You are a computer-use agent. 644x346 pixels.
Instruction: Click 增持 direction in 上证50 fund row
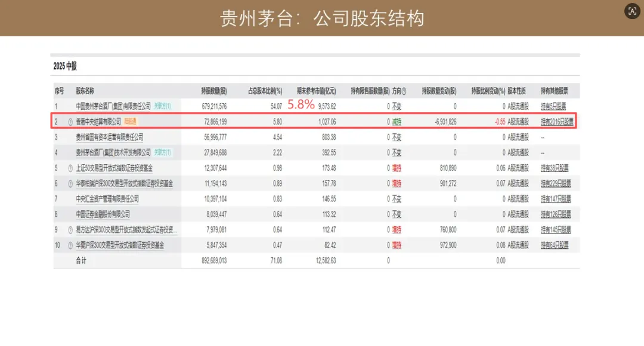click(x=397, y=168)
